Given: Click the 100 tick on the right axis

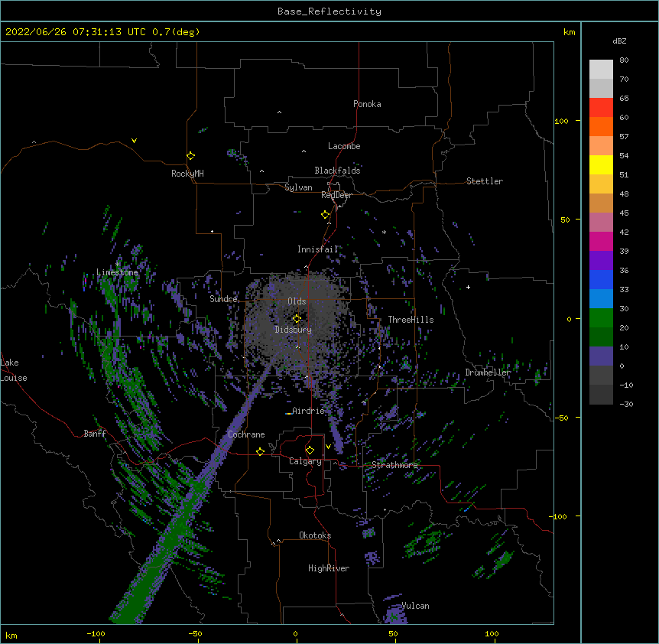Looking at the screenshot, I should tap(561, 121).
